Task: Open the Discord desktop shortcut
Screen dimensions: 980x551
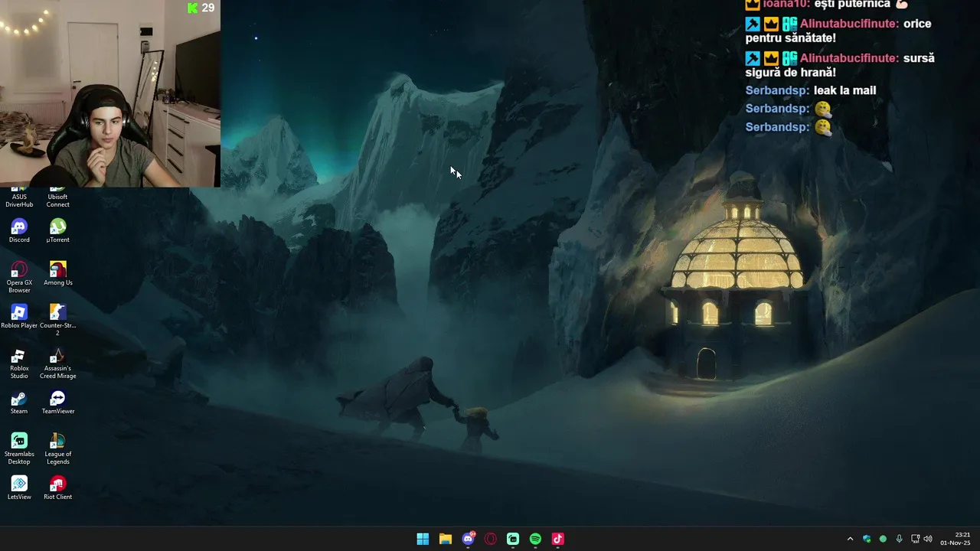Action: coord(19,230)
